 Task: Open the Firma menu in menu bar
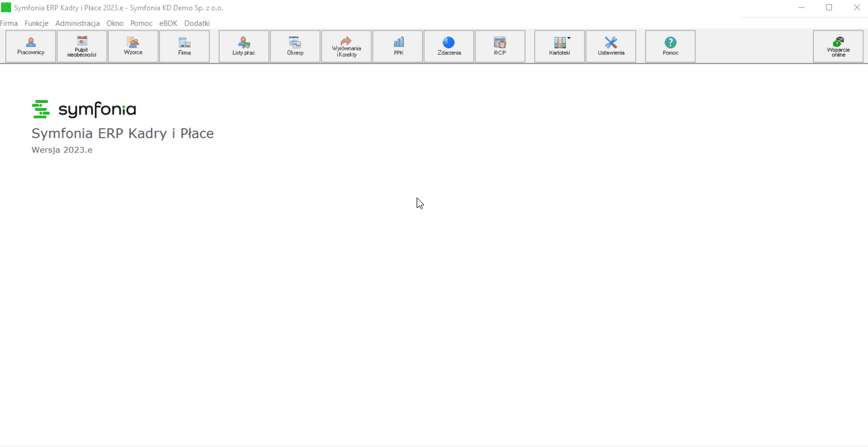[9, 23]
